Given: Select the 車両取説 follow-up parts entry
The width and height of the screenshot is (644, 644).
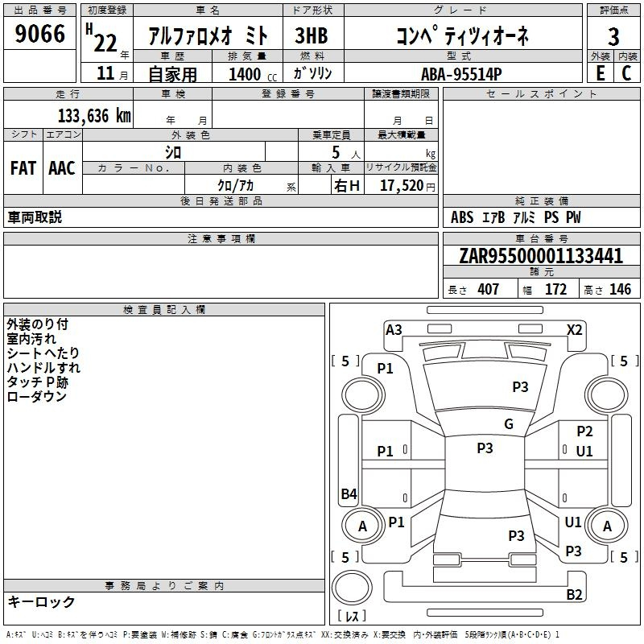Looking at the screenshot, I should tap(35, 217).
